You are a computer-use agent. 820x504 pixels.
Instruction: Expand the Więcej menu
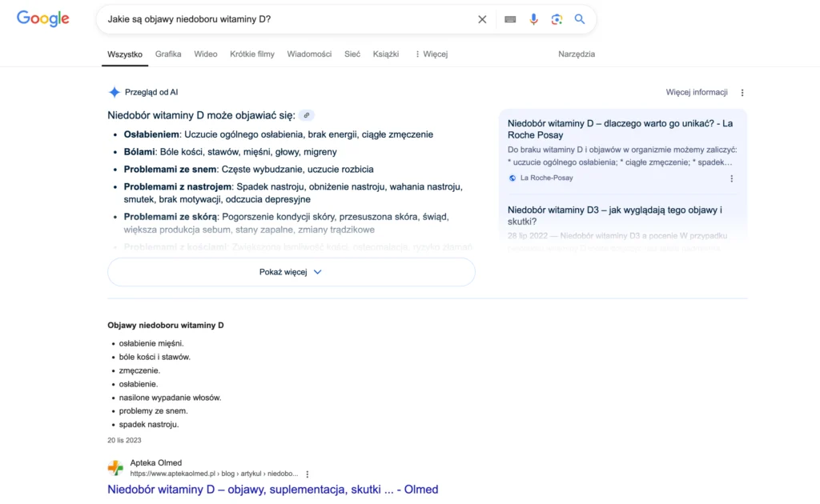(x=432, y=54)
